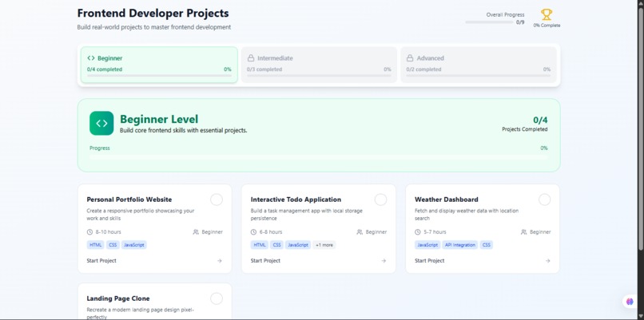Open the Weather Dashboard card title

[447, 200]
